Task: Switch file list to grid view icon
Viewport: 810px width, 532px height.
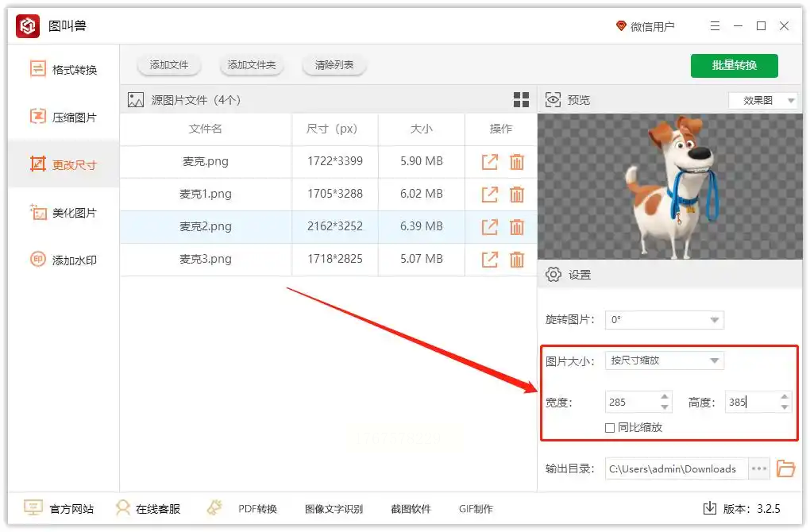Action: 521,100
